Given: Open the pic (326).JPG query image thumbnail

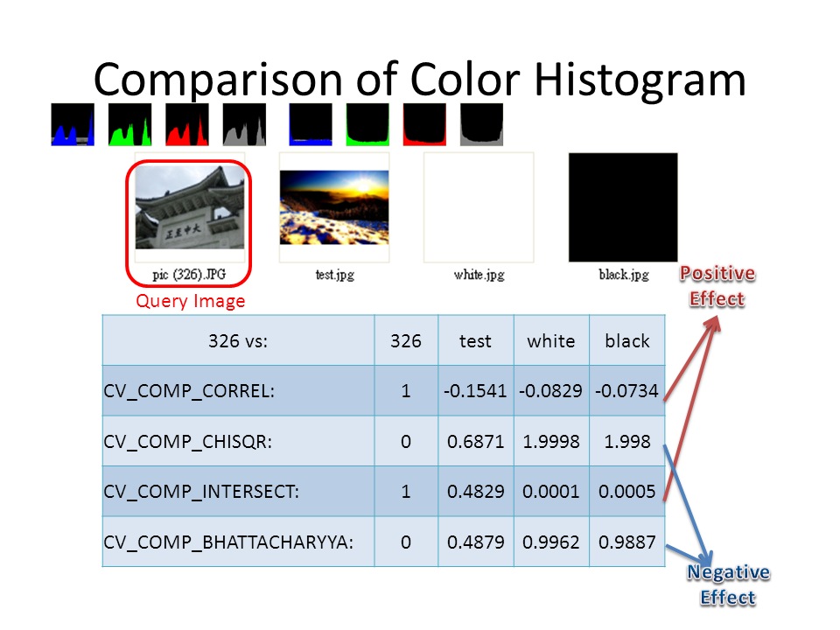Looking at the screenshot, I should pyautogui.click(x=190, y=208).
